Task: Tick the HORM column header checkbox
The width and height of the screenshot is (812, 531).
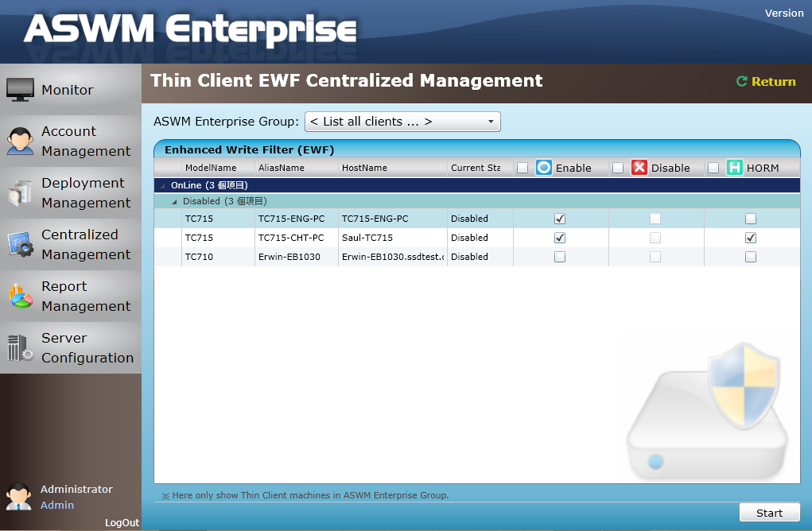Action: click(x=713, y=168)
